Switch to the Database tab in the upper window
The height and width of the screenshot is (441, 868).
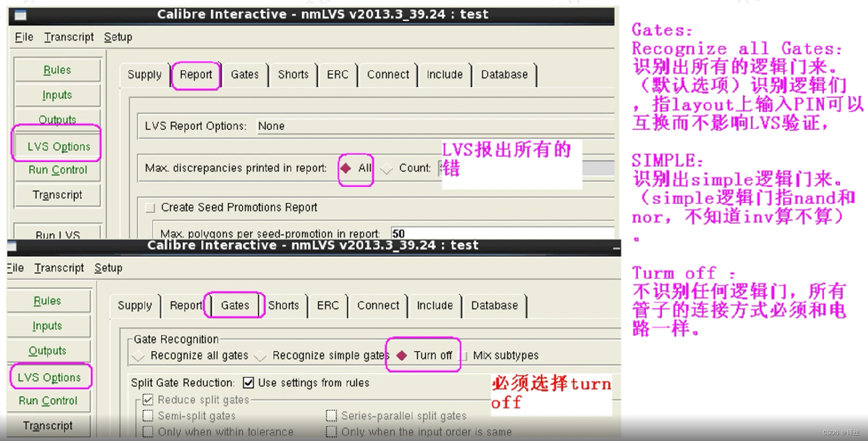[x=504, y=75]
